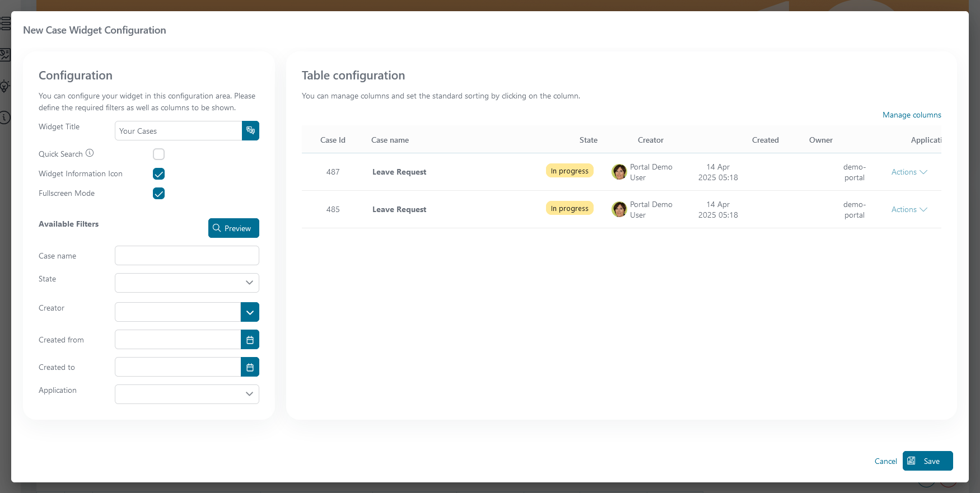Sort by Owner column header
The width and height of the screenshot is (980, 493).
[x=820, y=140]
